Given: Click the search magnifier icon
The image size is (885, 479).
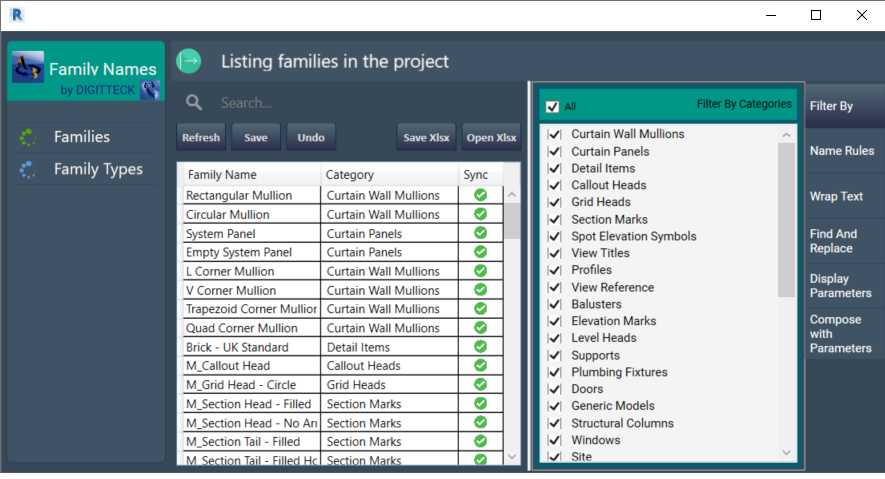Looking at the screenshot, I should pyautogui.click(x=194, y=103).
